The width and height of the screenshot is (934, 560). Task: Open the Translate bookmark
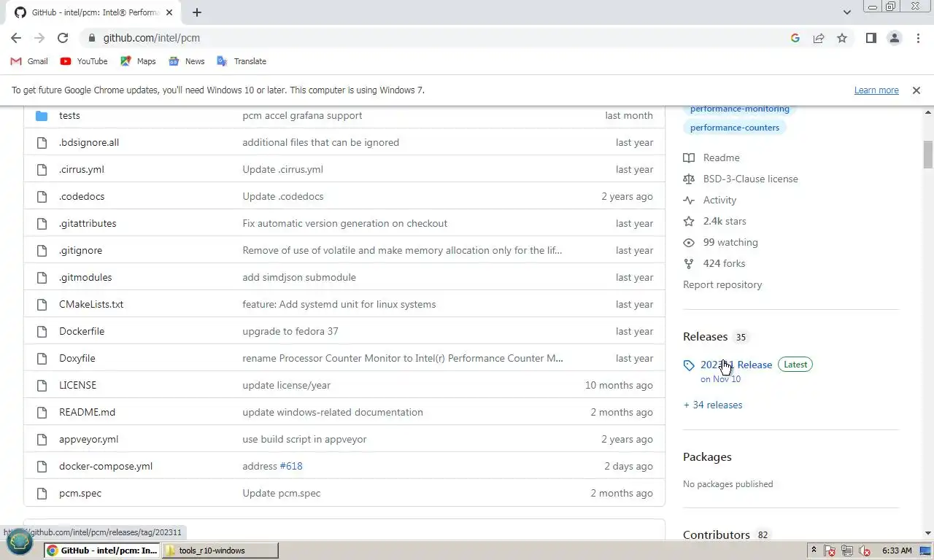242,61
